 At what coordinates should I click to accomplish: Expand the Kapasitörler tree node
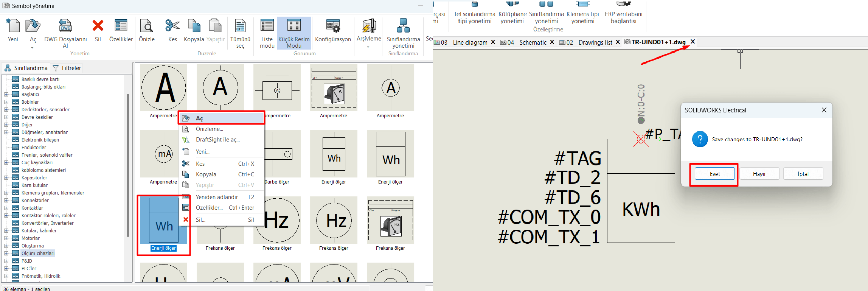[6, 177]
